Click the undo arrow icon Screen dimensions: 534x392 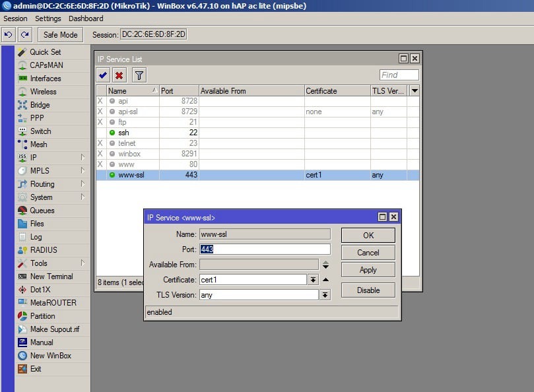tap(9, 34)
